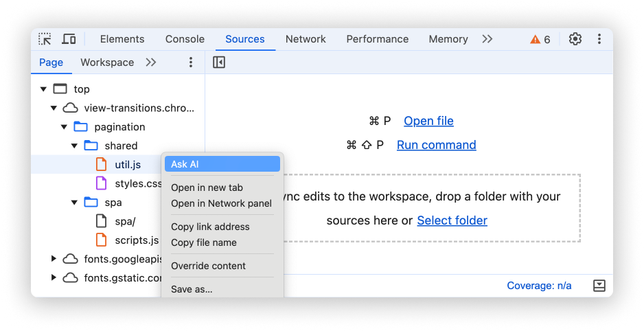Screen dimensions: 644x331
Task: Open the Sources pane three-dot menu
Action: 191,62
